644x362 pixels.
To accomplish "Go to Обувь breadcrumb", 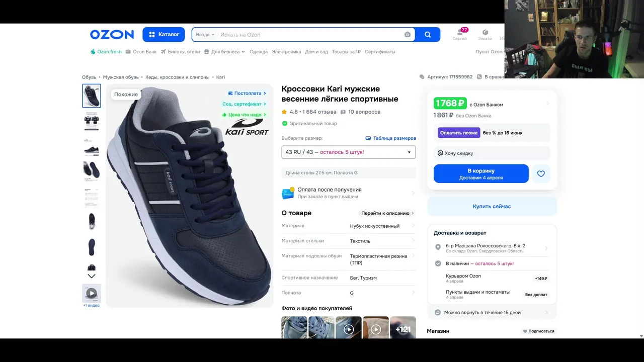I will (x=89, y=77).
